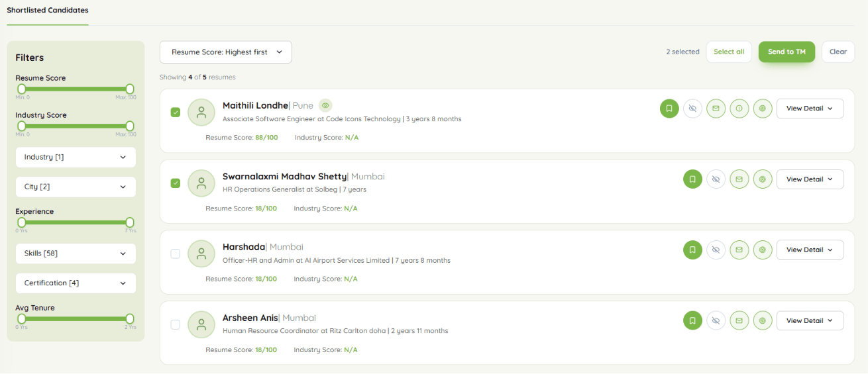This screenshot has width=868, height=374.
Task: Expand the Skills [58] filter
Action: (x=76, y=254)
